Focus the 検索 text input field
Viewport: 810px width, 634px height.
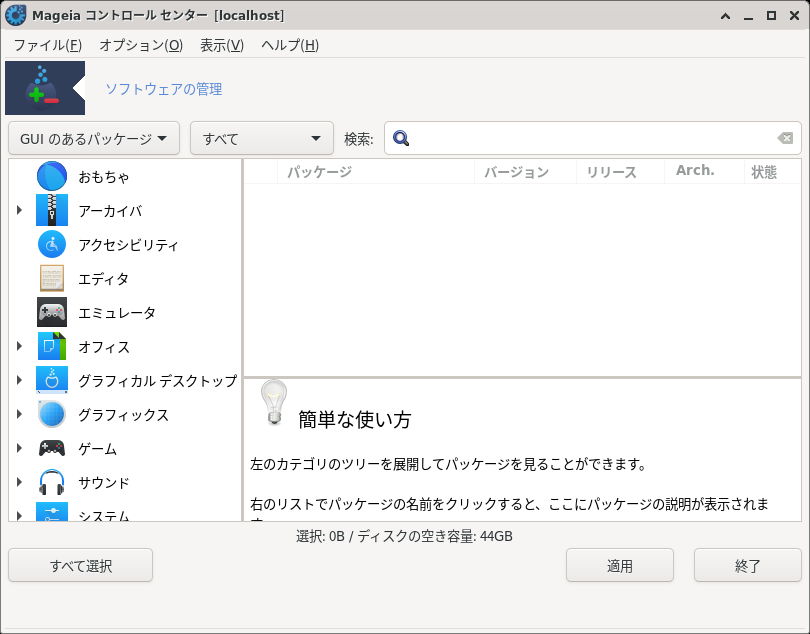pyautogui.click(x=593, y=138)
